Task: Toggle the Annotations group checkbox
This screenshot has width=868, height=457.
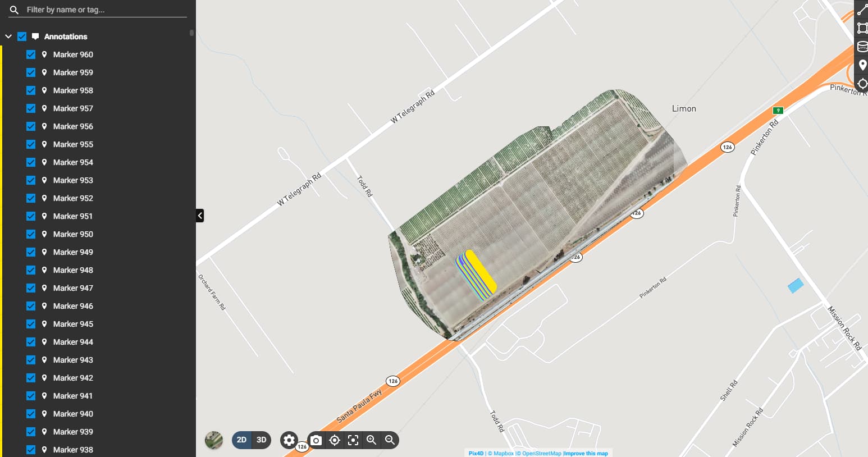Action: coord(22,36)
